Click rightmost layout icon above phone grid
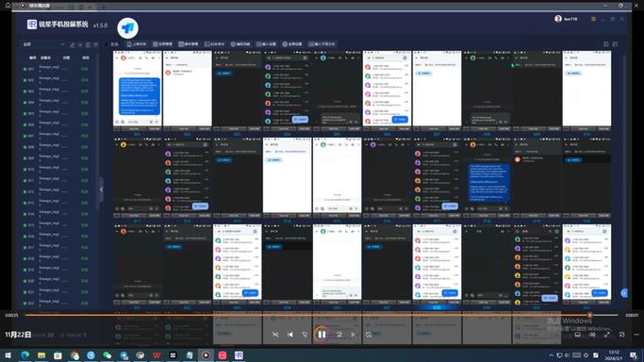The image size is (644, 362). [615, 44]
